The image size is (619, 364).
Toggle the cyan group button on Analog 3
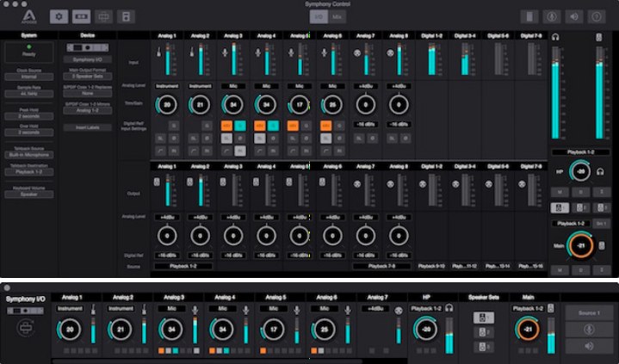click(240, 126)
